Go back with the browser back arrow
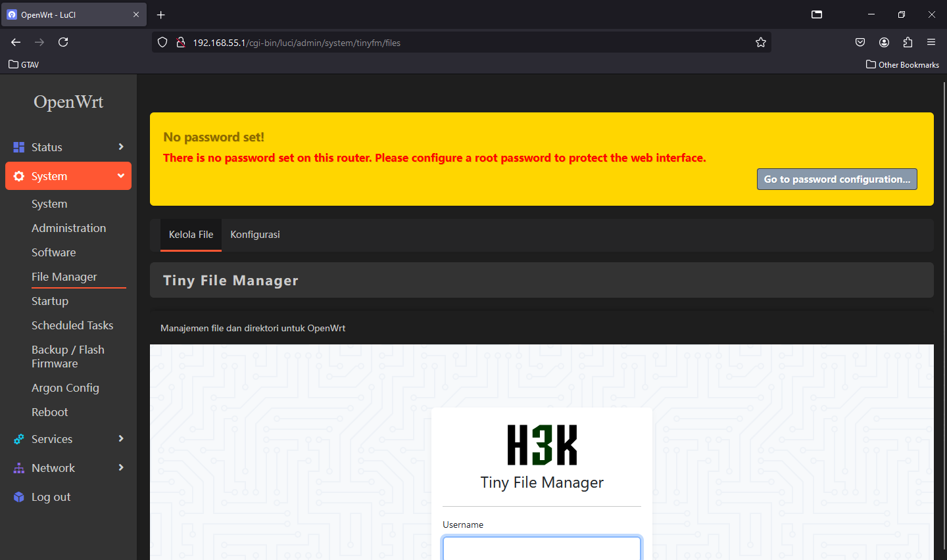The width and height of the screenshot is (947, 560). (x=16, y=42)
